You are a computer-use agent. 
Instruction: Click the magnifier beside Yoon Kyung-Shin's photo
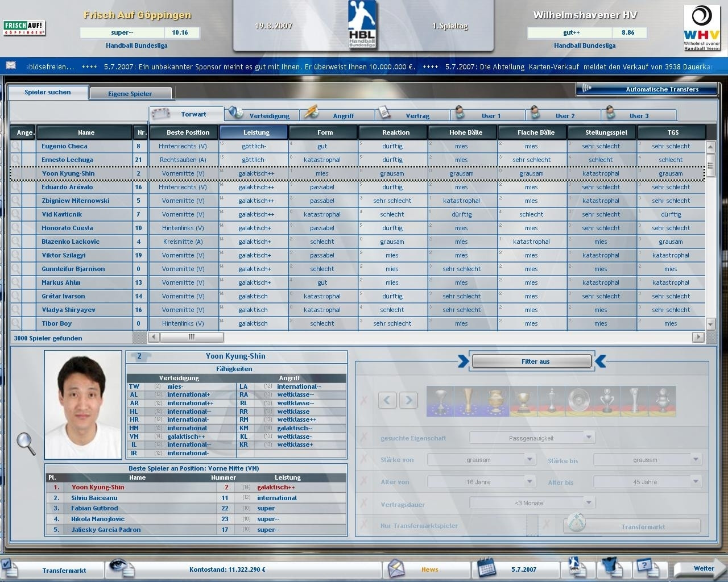pyautogui.click(x=26, y=444)
